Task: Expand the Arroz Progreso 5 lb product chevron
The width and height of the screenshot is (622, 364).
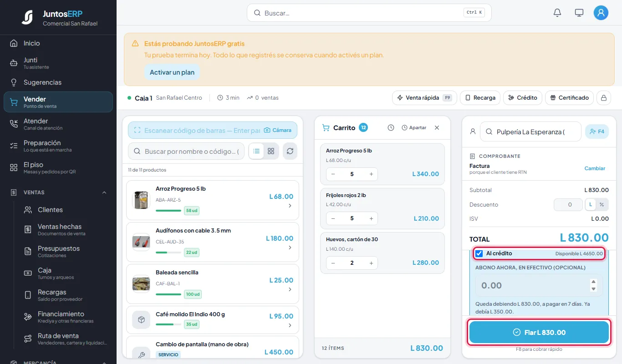Action: pyautogui.click(x=290, y=206)
